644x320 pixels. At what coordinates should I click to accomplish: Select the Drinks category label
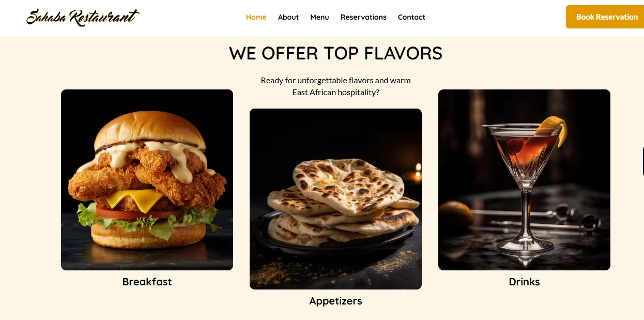click(x=524, y=282)
